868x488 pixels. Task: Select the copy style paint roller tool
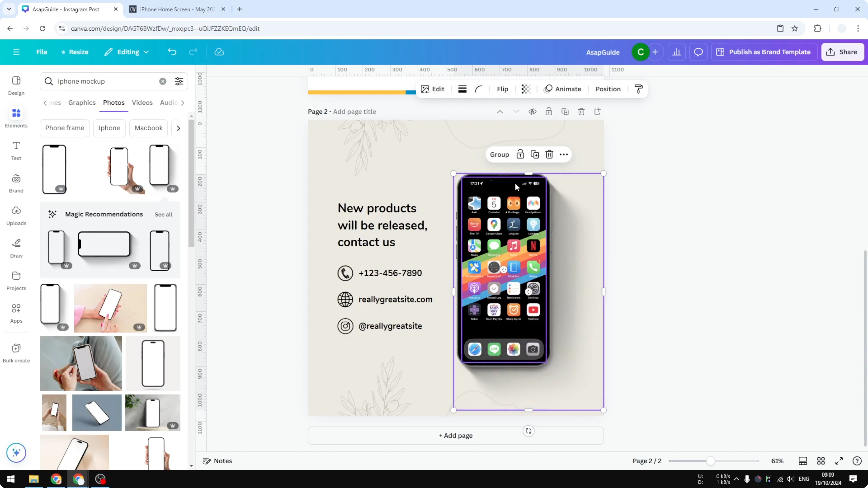(x=638, y=89)
